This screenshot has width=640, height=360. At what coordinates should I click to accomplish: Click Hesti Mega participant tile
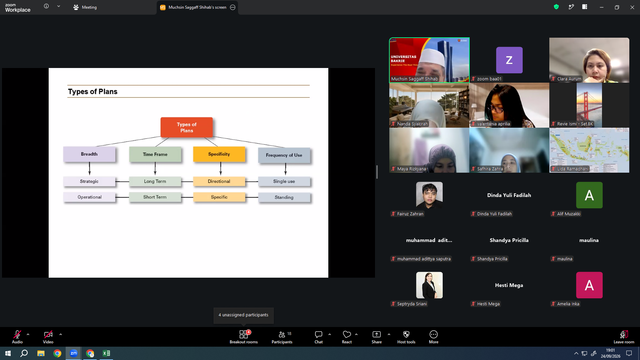509,285
